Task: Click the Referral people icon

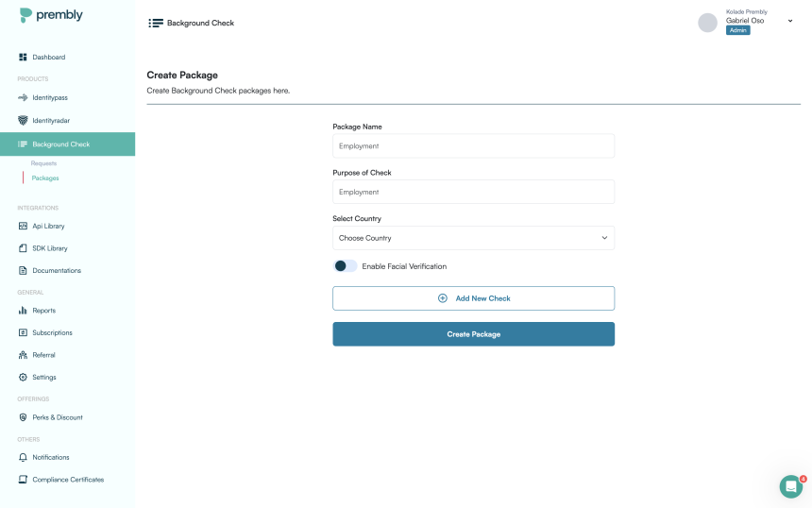Action: [x=23, y=355]
